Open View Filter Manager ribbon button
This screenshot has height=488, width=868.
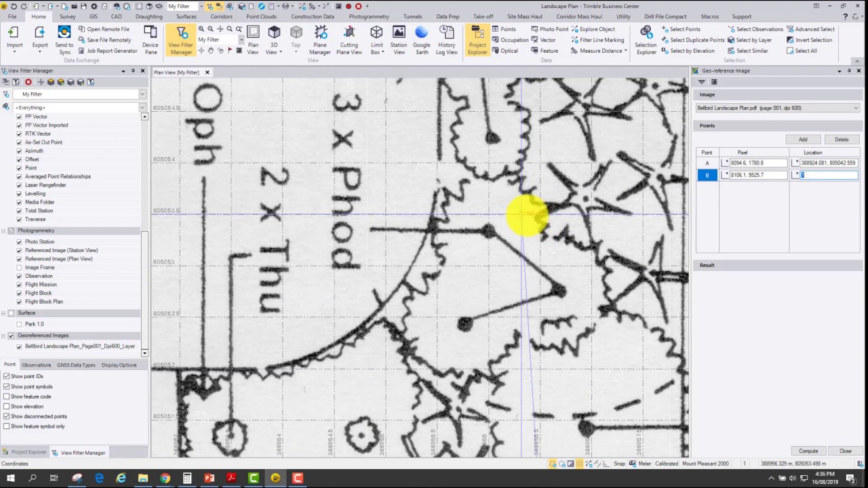tap(181, 40)
